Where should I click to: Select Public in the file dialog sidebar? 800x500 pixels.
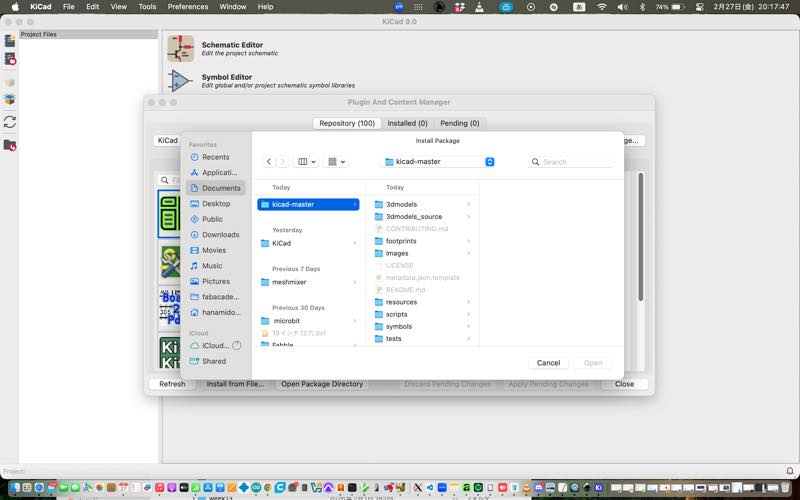click(x=215, y=219)
